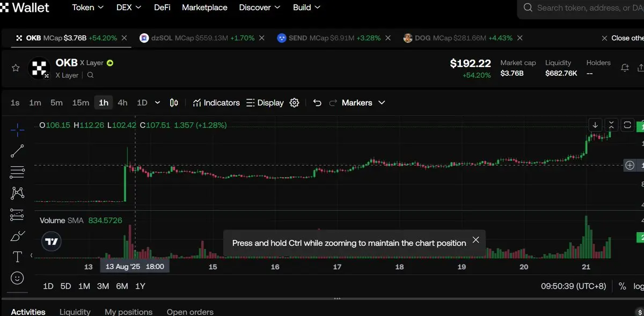Add OKB to favorites with star
644x316 pixels.
tap(16, 68)
